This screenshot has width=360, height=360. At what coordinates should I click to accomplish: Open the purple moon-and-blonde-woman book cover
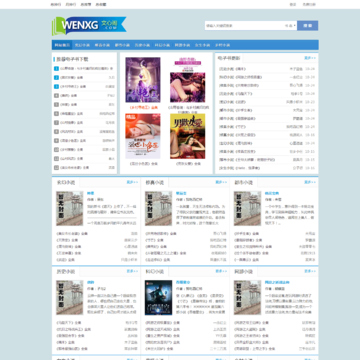coord(143,80)
